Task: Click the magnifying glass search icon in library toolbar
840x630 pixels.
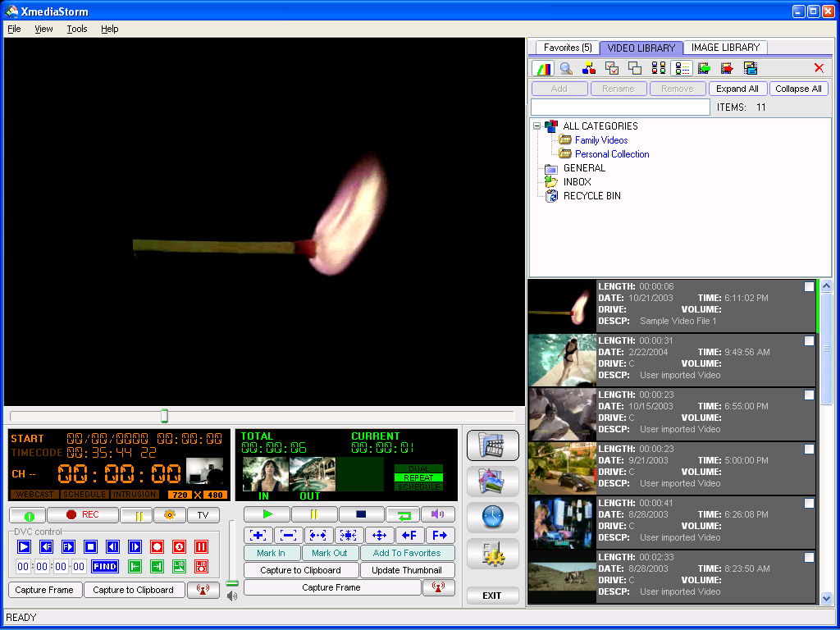Action: tap(566, 68)
